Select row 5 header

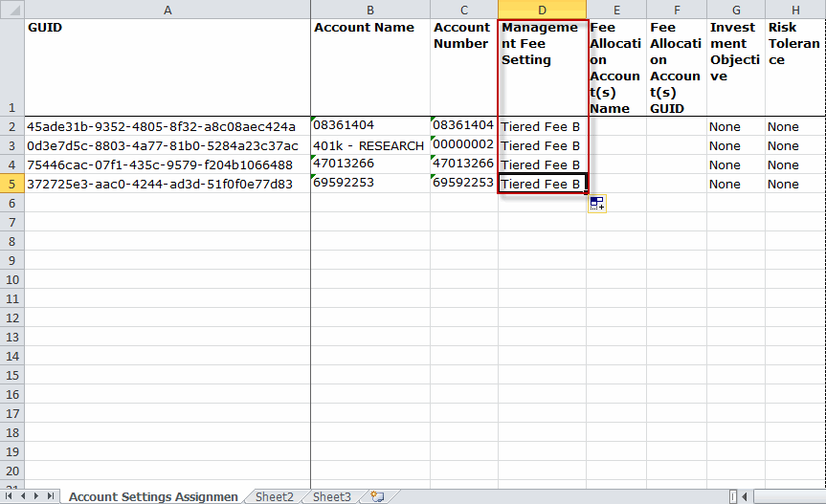coord(11,184)
